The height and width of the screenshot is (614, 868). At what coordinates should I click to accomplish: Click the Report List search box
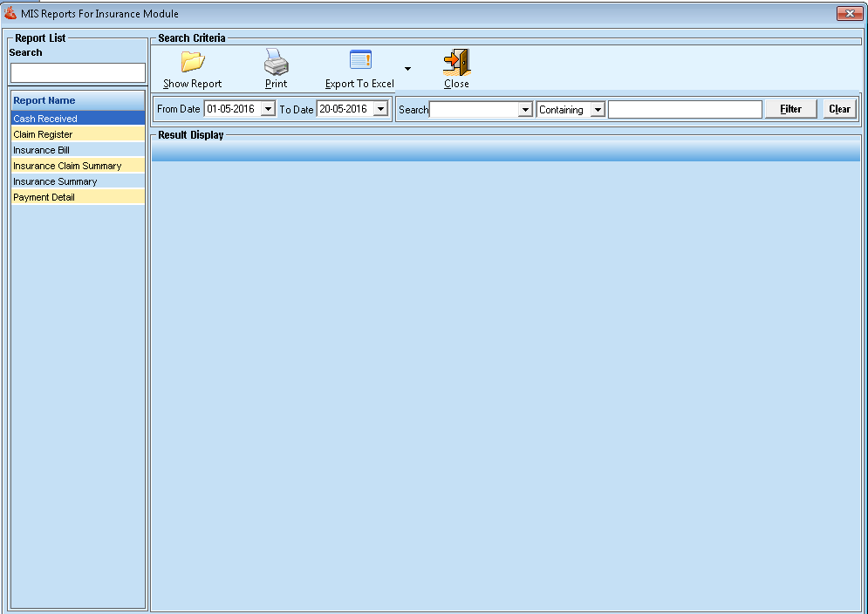coord(78,72)
